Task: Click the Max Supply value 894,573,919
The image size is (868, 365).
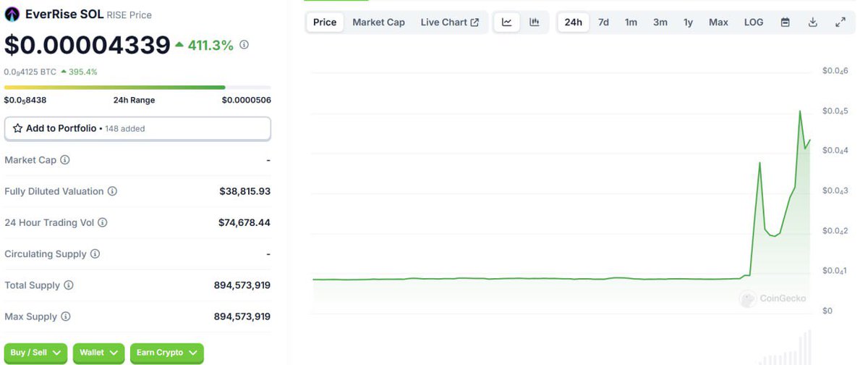Action: coord(242,316)
